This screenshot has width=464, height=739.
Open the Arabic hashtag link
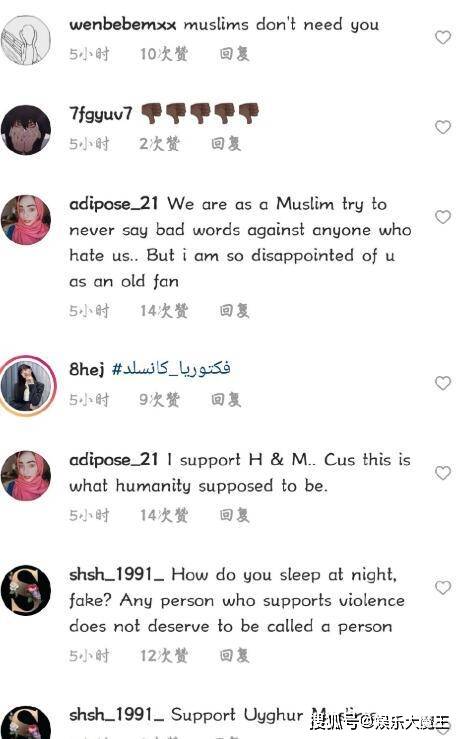click(x=171, y=368)
